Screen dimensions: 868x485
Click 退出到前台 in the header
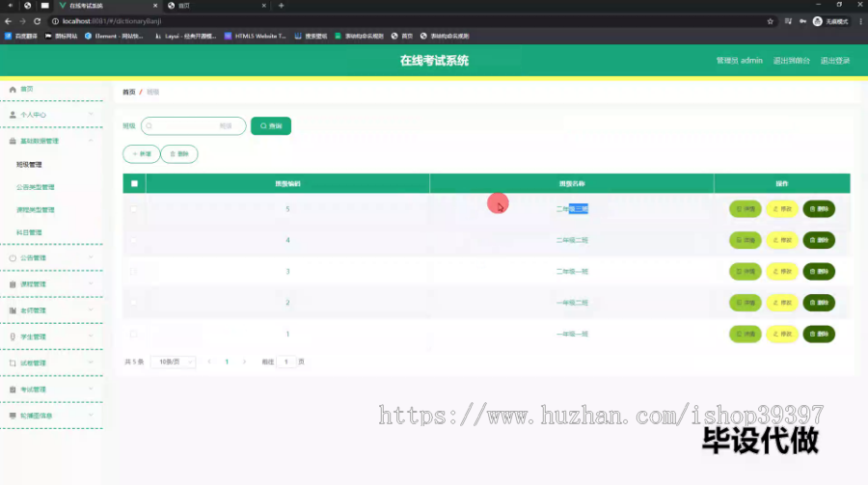(791, 61)
